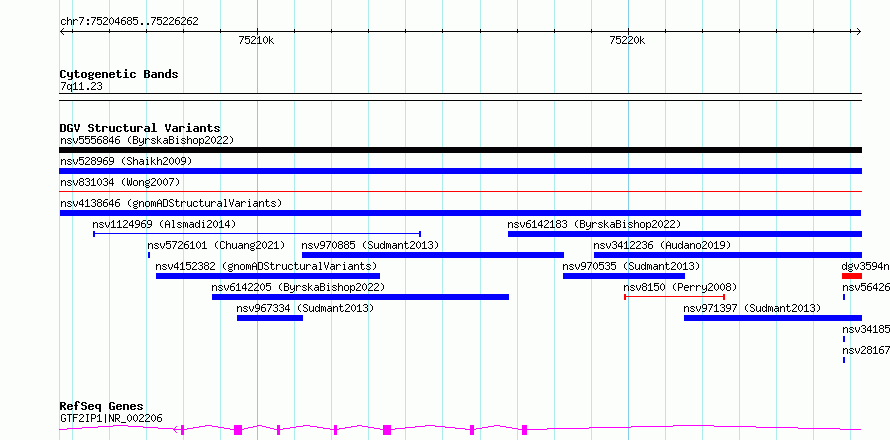Click the blue bar under nsv971397

pos(773,318)
